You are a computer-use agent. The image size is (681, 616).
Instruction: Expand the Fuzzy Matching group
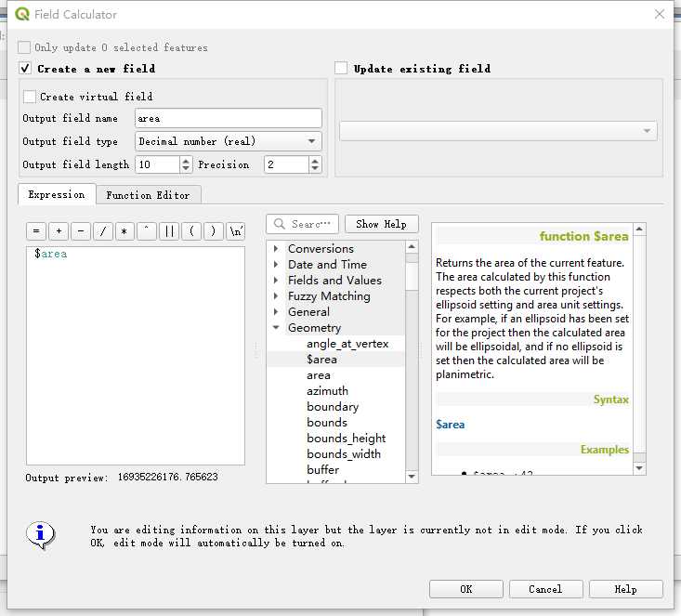click(276, 295)
